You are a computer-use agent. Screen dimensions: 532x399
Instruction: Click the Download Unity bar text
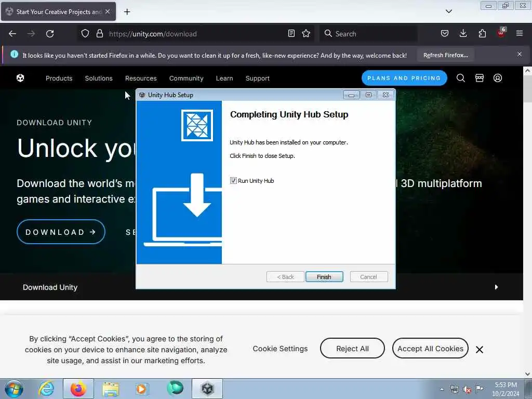pos(50,287)
